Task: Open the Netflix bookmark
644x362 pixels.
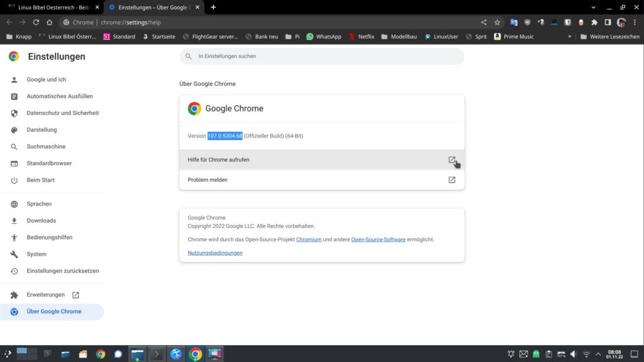Action: point(362,36)
